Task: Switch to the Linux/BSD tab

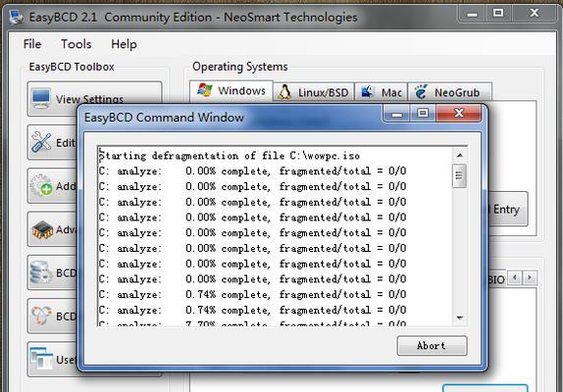Action: pyautogui.click(x=314, y=92)
